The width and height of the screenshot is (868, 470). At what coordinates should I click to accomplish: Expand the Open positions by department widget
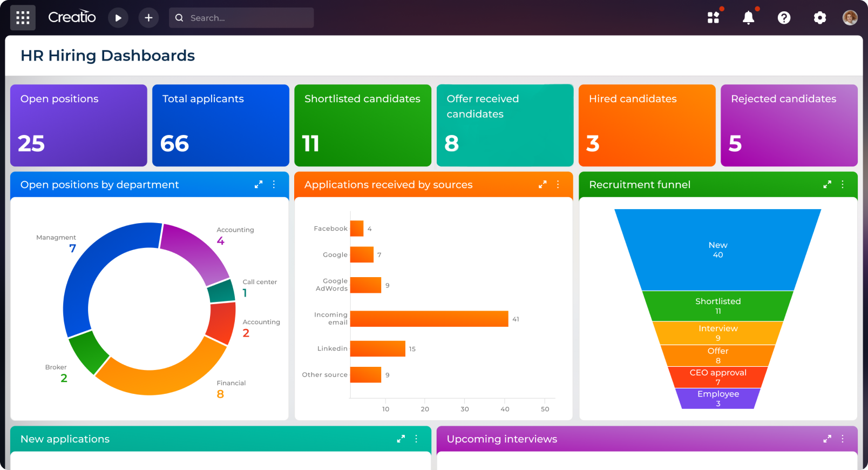[259, 185]
